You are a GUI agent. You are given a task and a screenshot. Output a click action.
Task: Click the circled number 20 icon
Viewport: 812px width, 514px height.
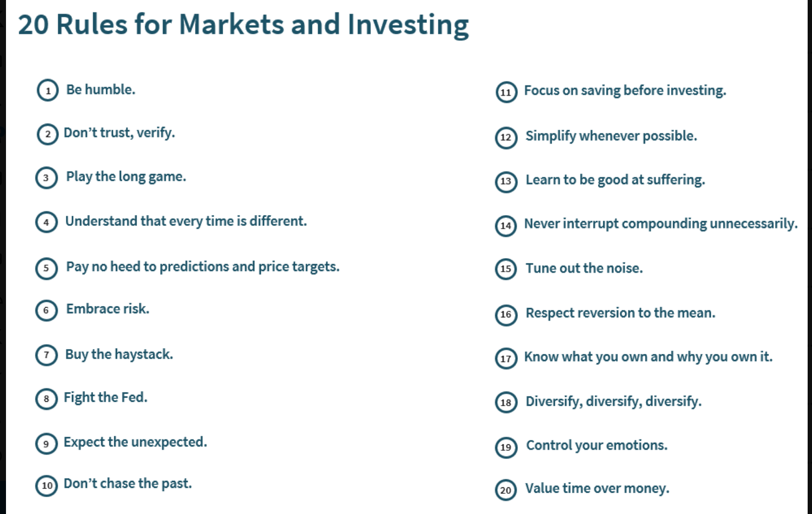pyautogui.click(x=506, y=490)
